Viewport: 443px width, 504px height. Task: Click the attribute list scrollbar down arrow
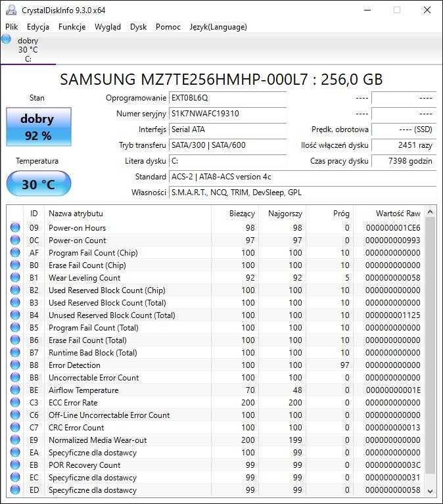(x=430, y=491)
